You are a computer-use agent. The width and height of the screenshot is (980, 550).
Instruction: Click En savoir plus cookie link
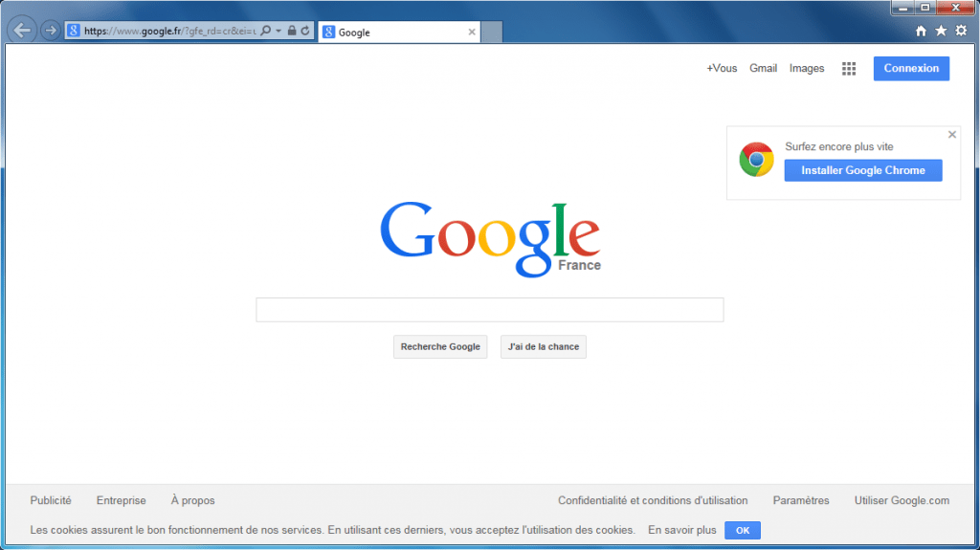681,530
